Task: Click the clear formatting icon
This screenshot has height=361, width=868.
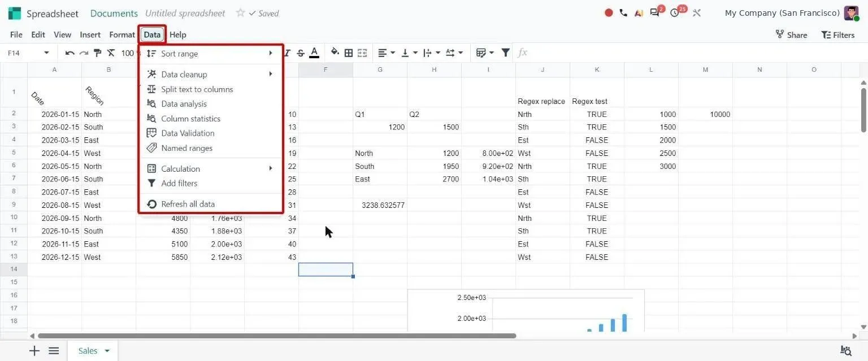Action: pos(111,53)
